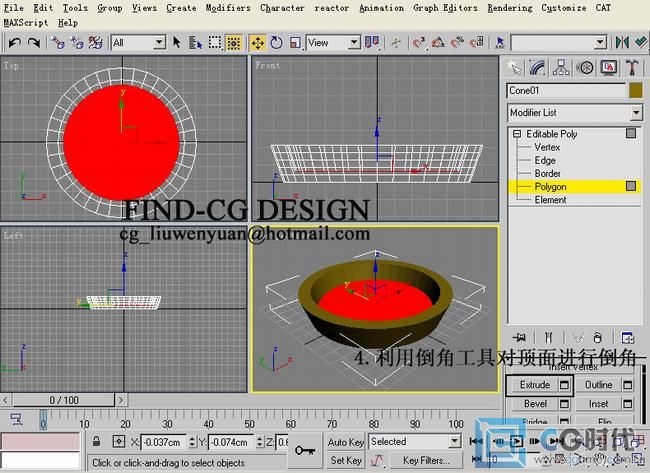Click the Extrude button

point(535,385)
